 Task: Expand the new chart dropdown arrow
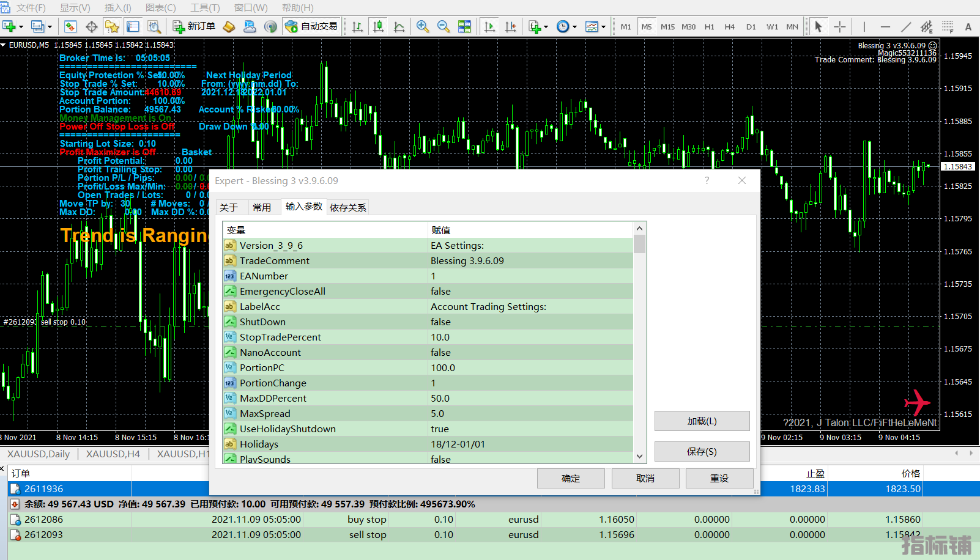21,27
